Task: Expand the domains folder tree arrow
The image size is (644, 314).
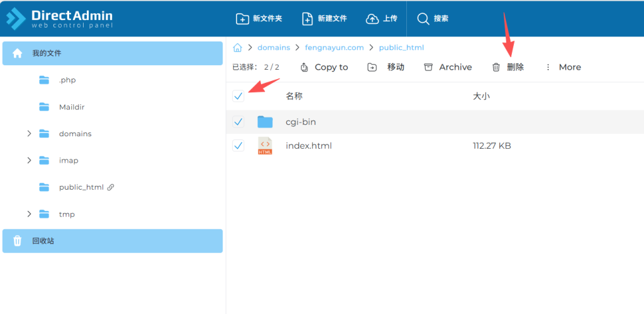Action: point(29,134)
